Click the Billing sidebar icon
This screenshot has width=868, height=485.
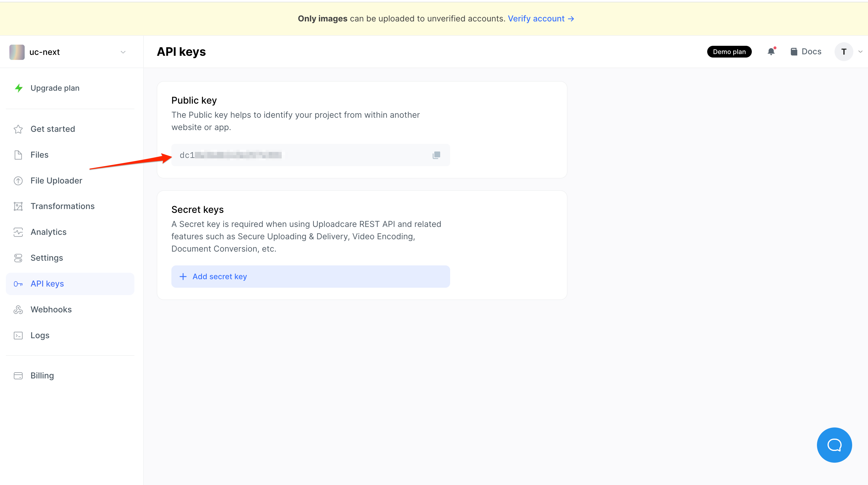click(18, 375)
